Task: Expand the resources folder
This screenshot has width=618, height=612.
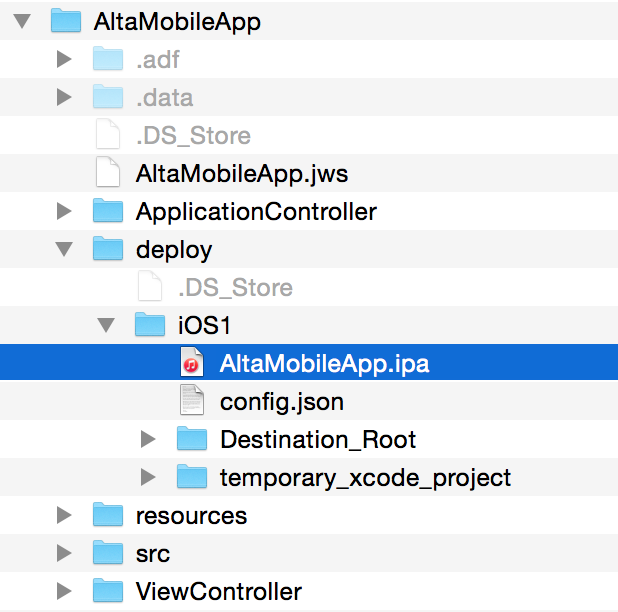Action: (x=64, y=515)
